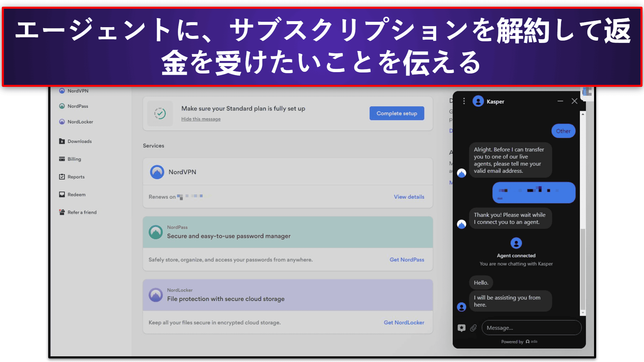
Task: Click the chat scrollbar down arrow
Action: [583, 313]
